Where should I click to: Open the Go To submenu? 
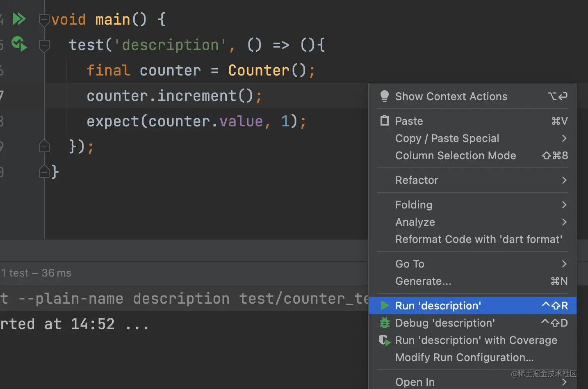click(410, 264)
